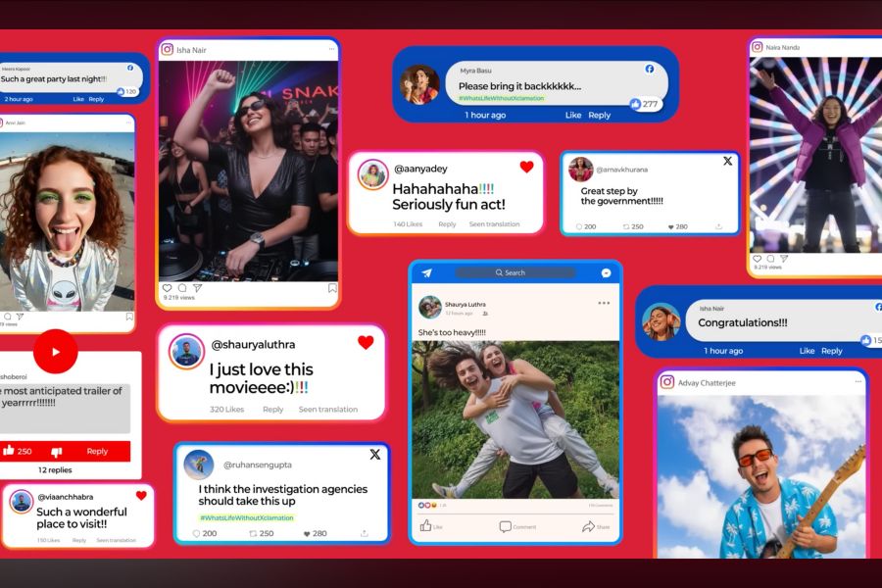This screenshot has width=882, height=588.
Task: Toggle the bookmark on Isha Nair's Instagram post
Action: 332,288
